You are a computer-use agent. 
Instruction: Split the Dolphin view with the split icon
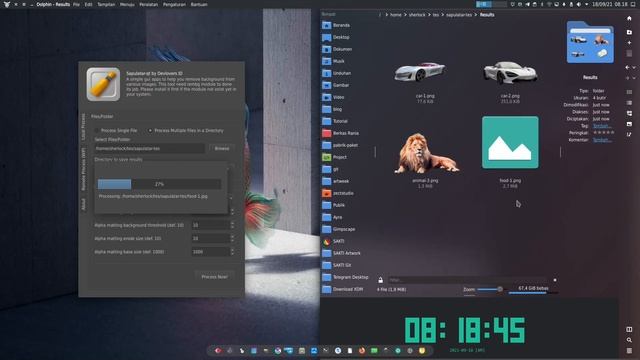[x=629, y=329]
